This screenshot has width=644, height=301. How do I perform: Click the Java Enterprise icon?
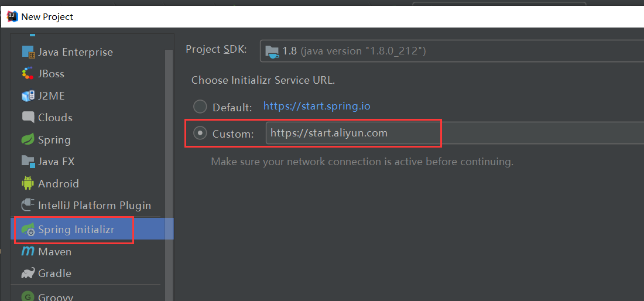pyautogui.click(x=28, y=52)
